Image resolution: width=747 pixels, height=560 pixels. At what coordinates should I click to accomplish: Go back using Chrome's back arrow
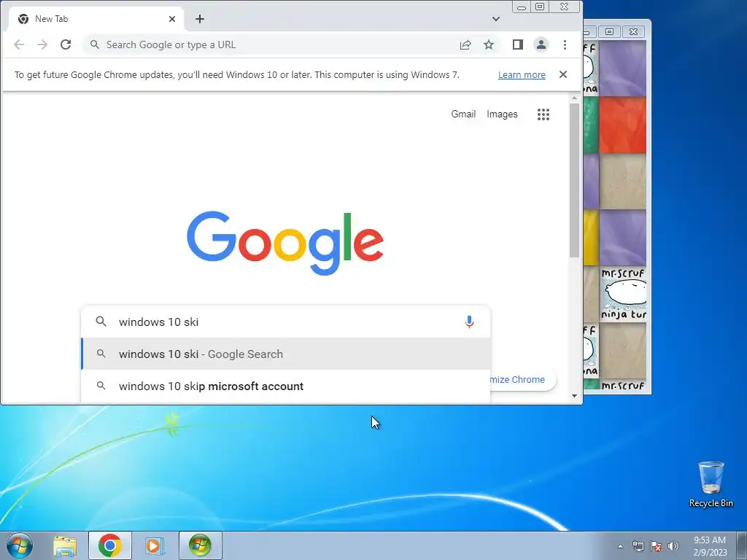[19, 44]
